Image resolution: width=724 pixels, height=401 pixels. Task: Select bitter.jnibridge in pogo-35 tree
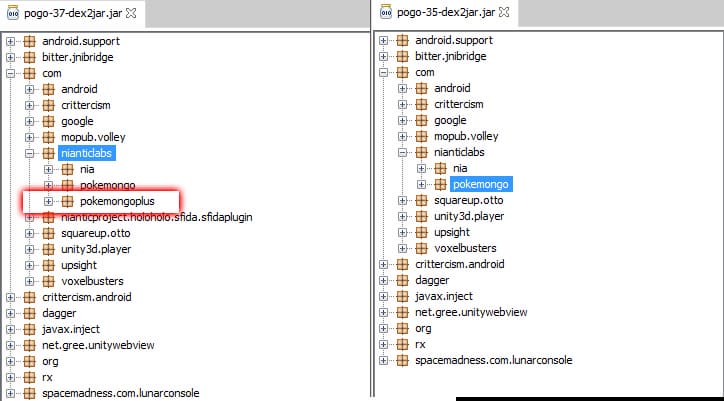451,56
